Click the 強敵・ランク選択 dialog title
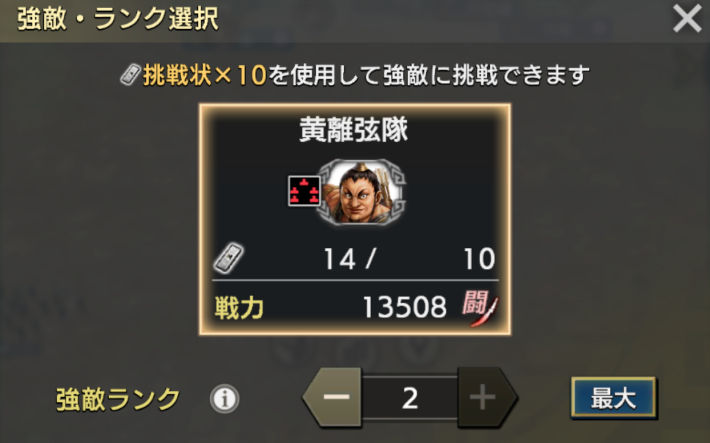Viewport: 710px width, 443px height. (x=118, y=19)
